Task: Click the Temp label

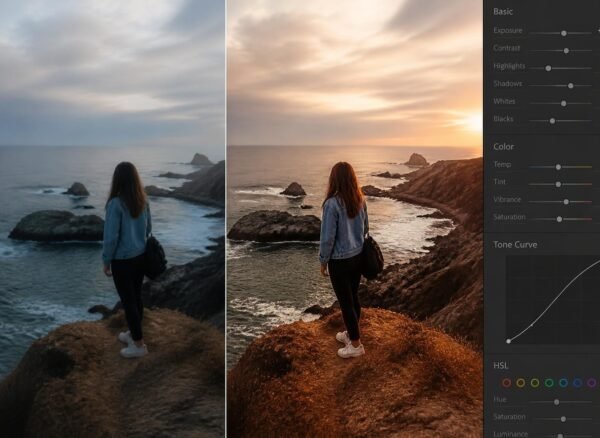Action: click(502, 164)
